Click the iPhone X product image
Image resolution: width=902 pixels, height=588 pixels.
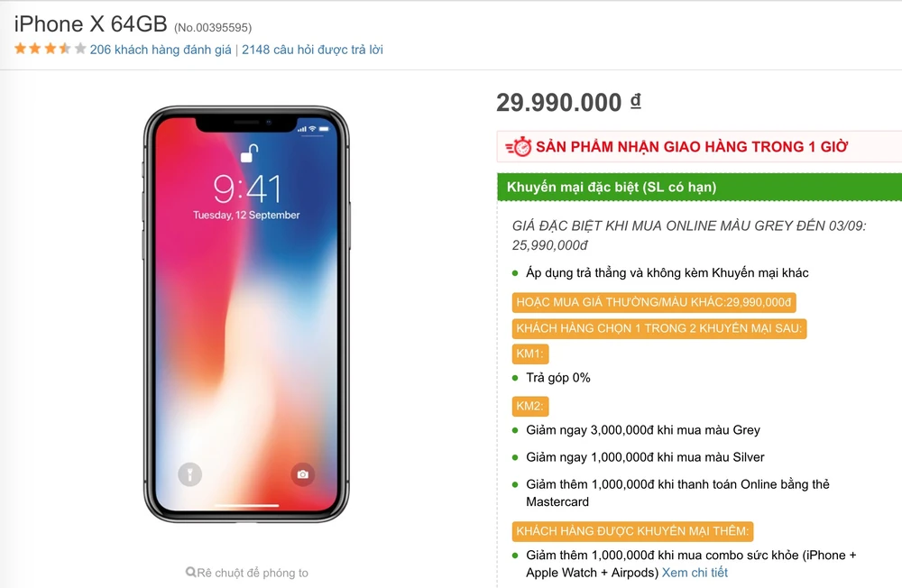pos(246,314)
